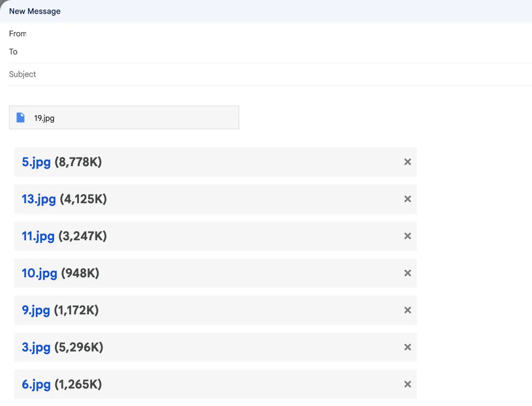Remove the 6.jpg attachment

click(x=407, y=384)
